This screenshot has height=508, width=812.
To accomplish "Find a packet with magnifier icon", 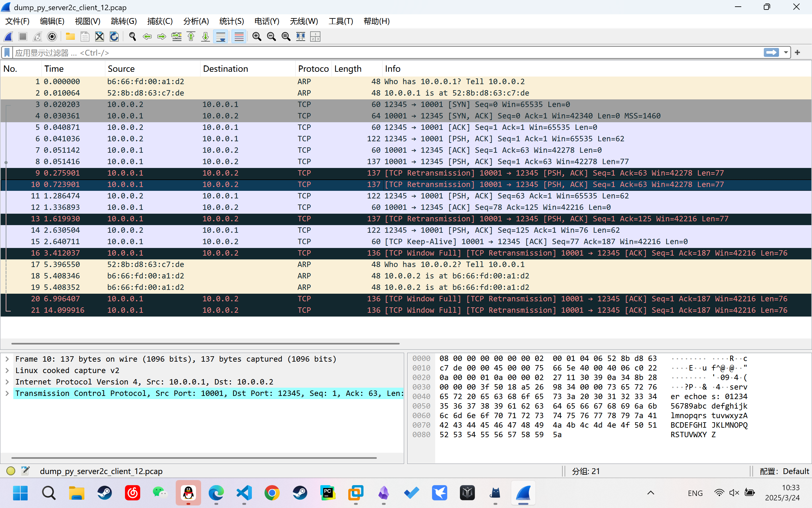I will (133, 37).
